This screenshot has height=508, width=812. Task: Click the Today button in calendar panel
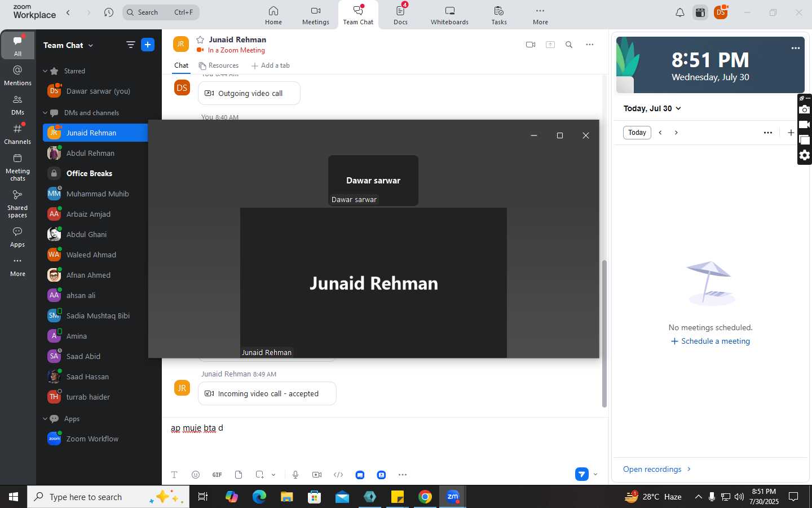pos(637,133)
